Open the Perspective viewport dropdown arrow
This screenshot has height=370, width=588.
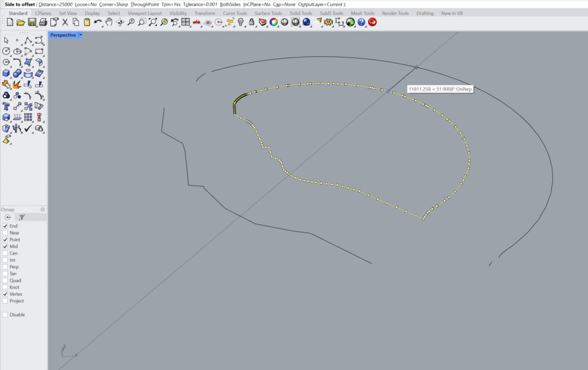(80, 35)
